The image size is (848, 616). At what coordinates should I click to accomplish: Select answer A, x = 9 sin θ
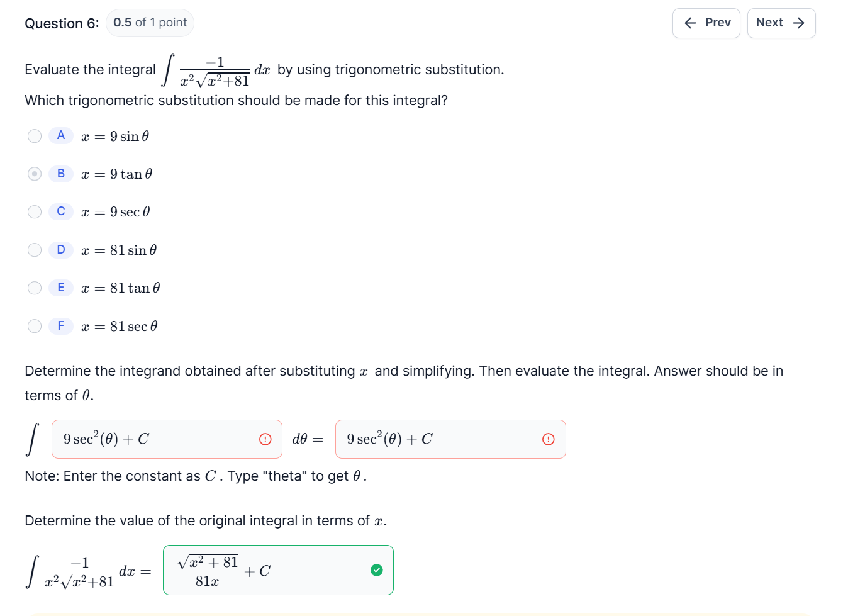pyautogui.click(x=35, y=135)
